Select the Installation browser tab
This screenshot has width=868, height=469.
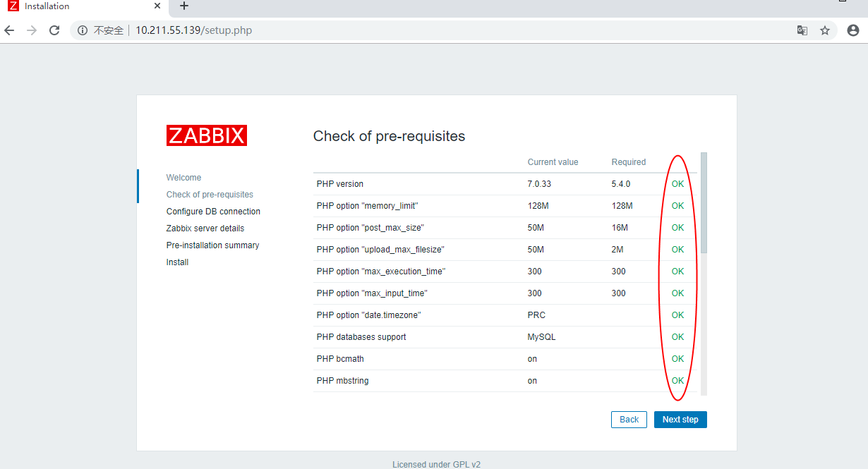point(71,6)
